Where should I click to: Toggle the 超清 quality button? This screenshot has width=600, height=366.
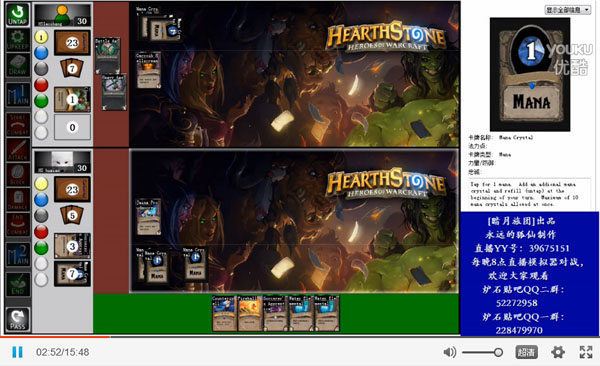[x=527, y=352]
